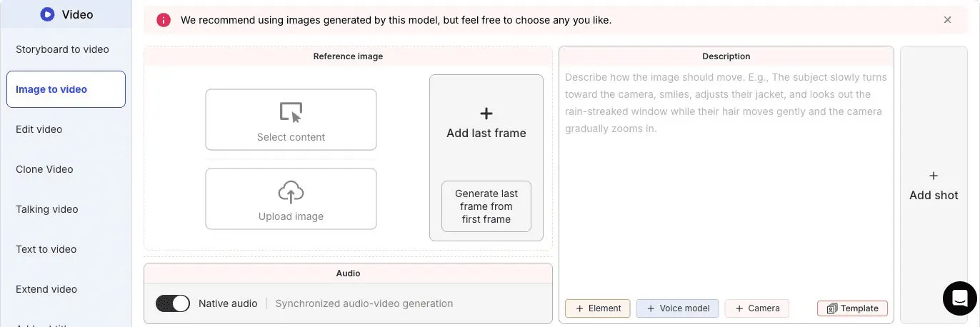The image size is (980, 327).
Task: Click the Select content cursor icon
Action: pos(291,113)
